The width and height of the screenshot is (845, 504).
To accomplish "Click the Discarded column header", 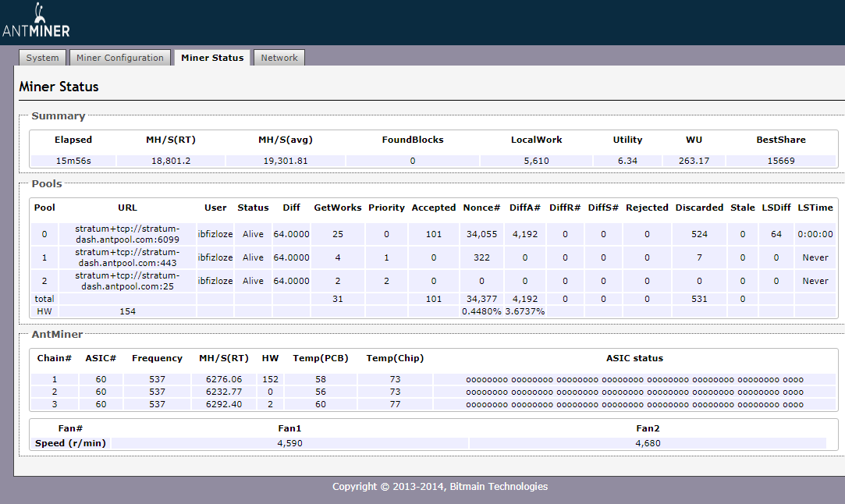I will coord(699,208).
